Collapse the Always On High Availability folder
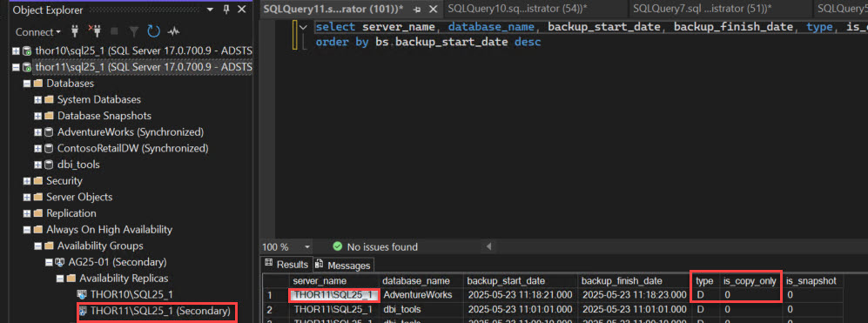The height and width of the screenshot is (323, 868). (27, 229)
